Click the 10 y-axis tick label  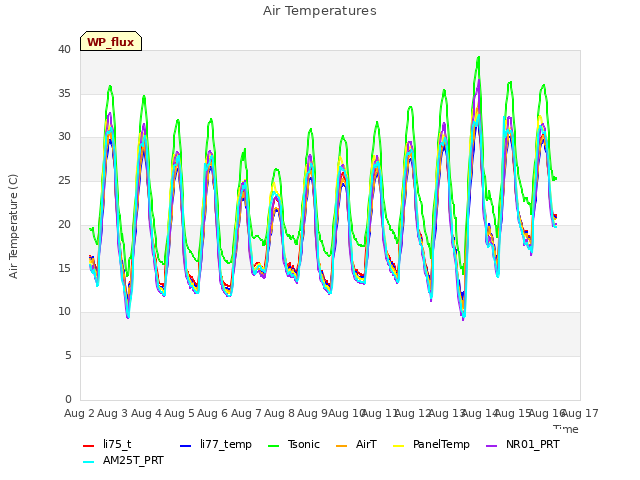point(64,312)
